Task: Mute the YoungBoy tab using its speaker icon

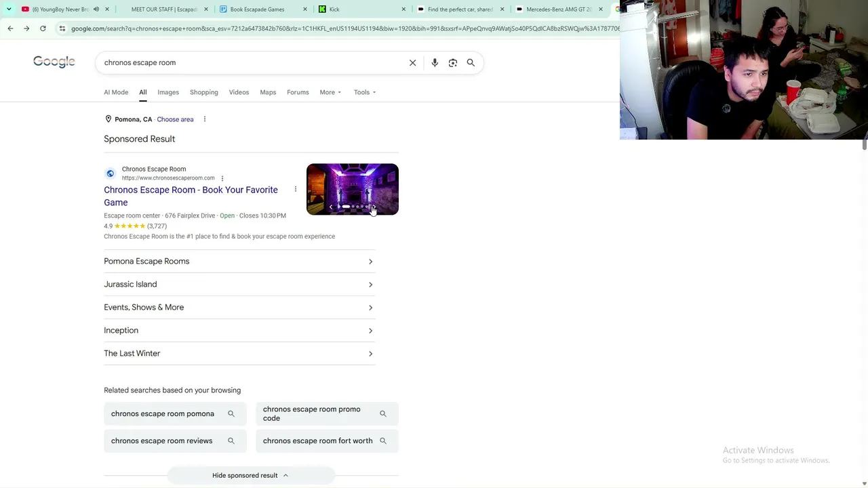Action: point(96,9)
